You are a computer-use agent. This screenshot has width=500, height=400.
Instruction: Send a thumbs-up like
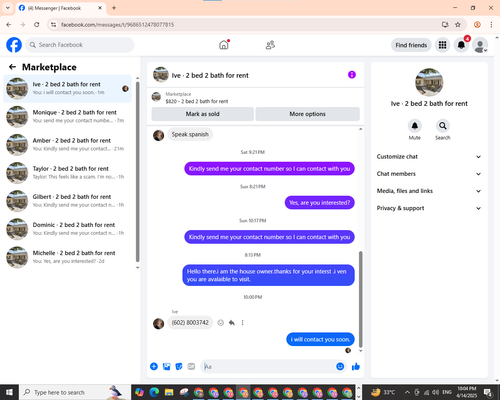356,367
